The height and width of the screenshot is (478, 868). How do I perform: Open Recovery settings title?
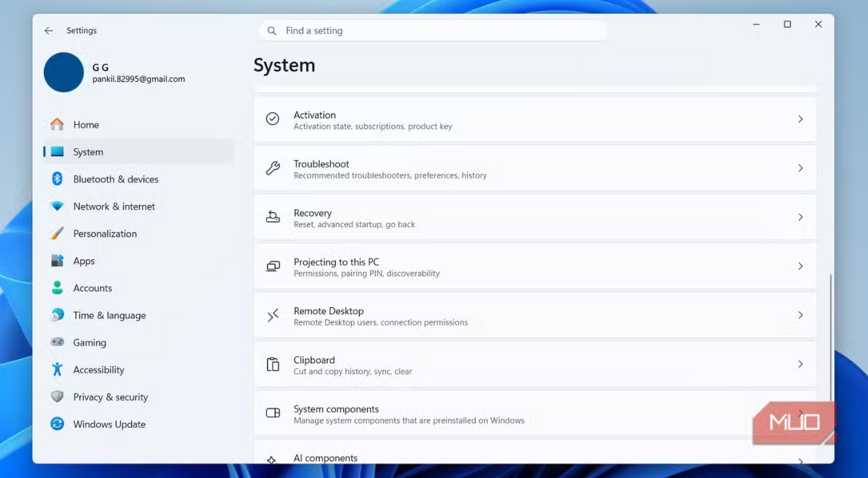pyautogui.click(x=312, y=213)
